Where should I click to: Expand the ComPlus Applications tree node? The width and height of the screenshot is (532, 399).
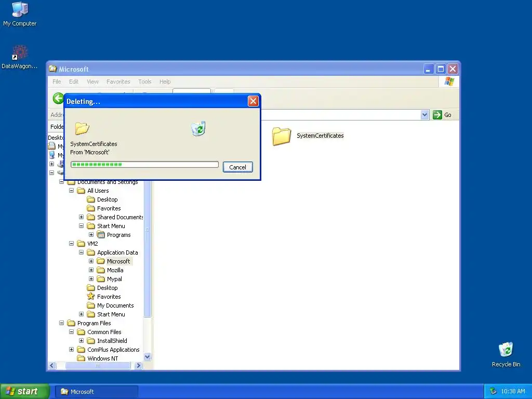[71, 349]
